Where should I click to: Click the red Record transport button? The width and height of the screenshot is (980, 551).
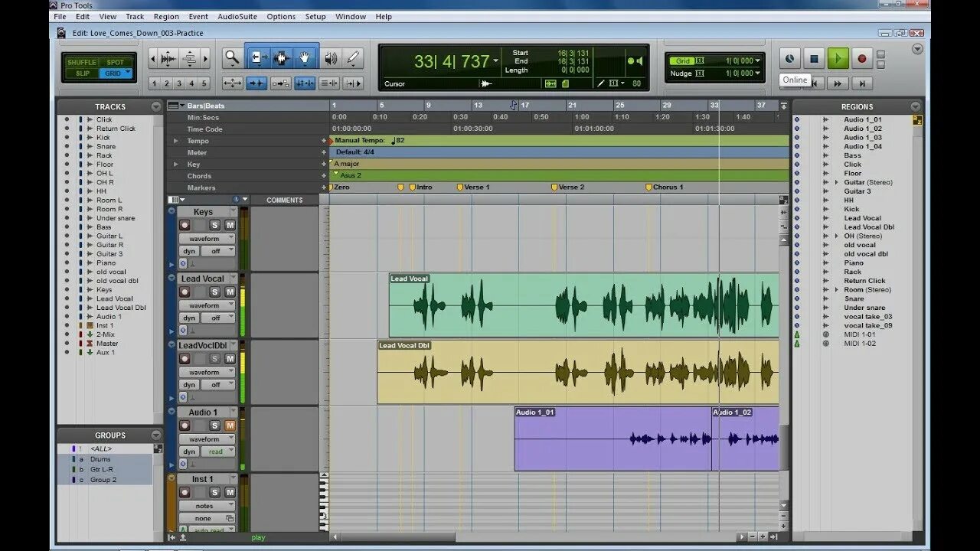861,58
